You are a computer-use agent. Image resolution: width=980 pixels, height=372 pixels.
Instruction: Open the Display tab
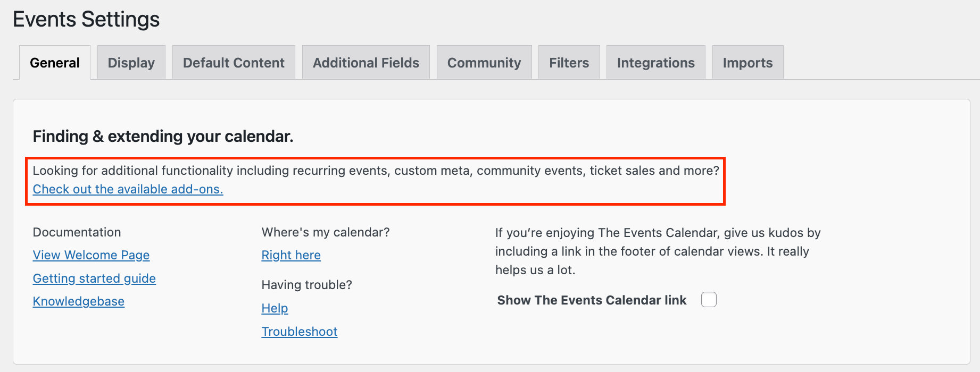(x=131, y=63)
